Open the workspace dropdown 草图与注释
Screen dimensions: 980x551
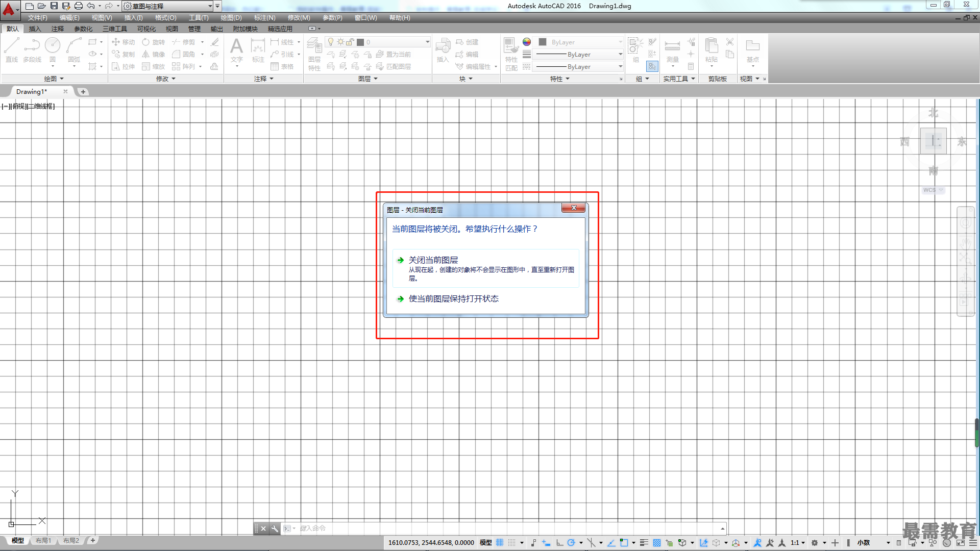[168, 6]
